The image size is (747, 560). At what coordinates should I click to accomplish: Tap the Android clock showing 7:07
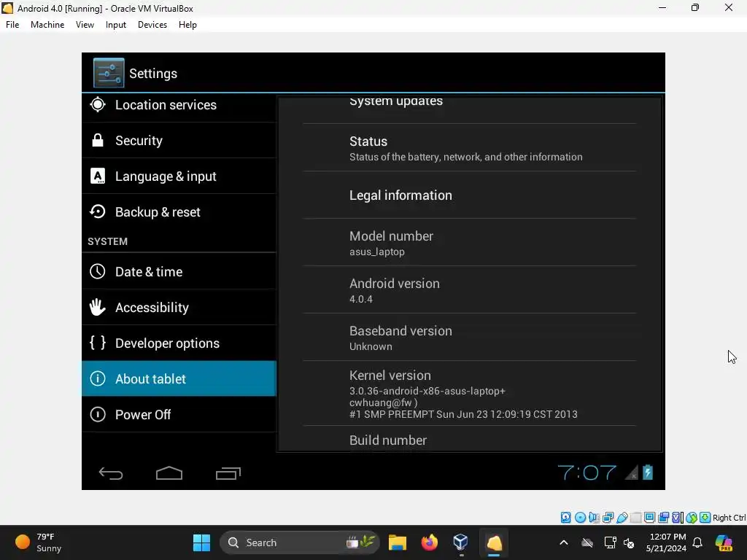[587, 472]
